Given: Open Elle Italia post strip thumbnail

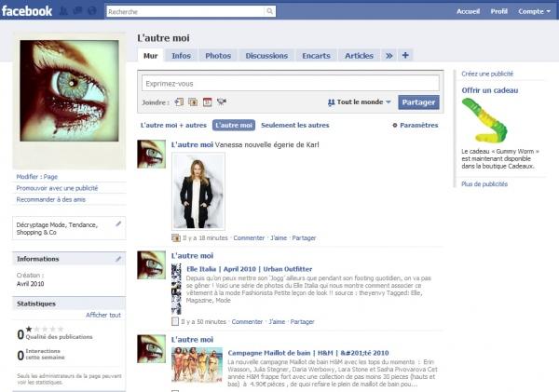Looking at the screenshot, I should 176,289.
